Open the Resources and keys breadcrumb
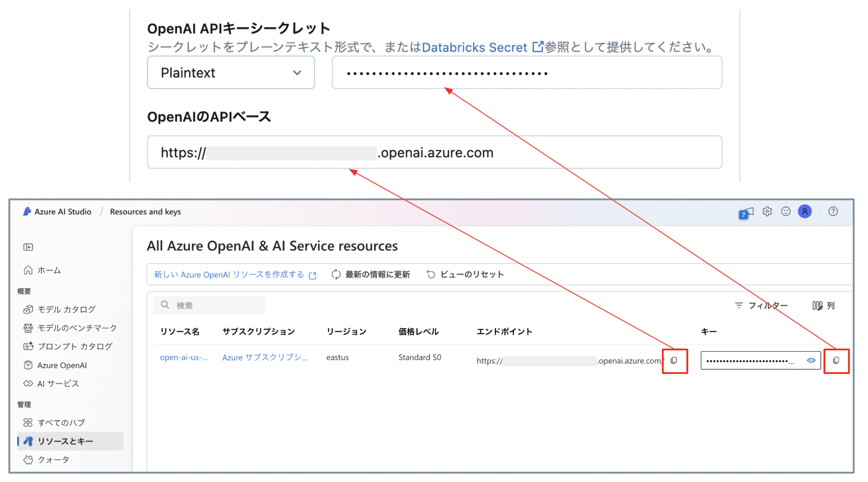The width and height of the screenshot is (868, 482). point(145,211)
